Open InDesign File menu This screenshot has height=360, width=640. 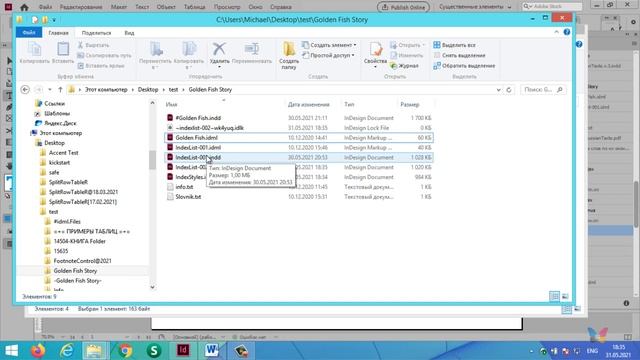click(x=45, y=7)
